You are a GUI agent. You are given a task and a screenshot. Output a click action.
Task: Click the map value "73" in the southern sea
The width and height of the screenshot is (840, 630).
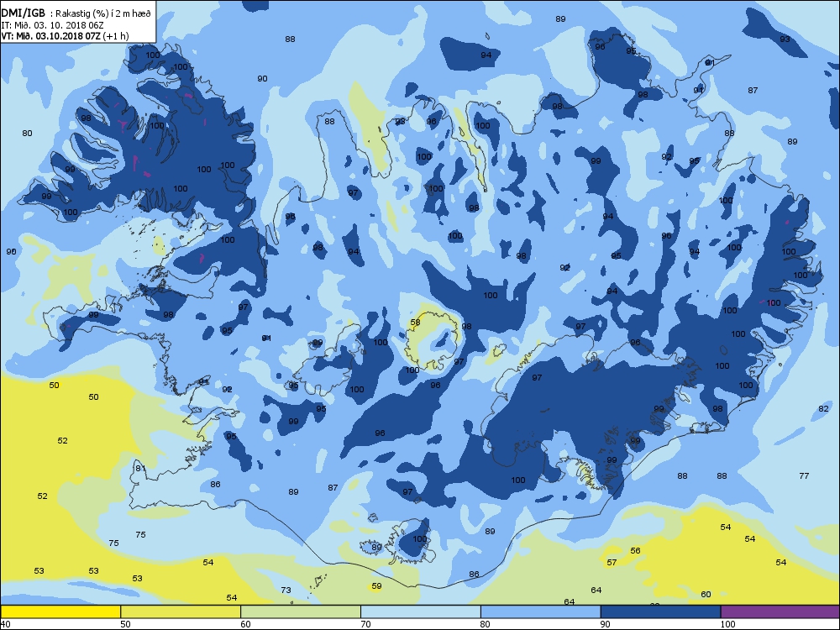[x=286, y=591]
